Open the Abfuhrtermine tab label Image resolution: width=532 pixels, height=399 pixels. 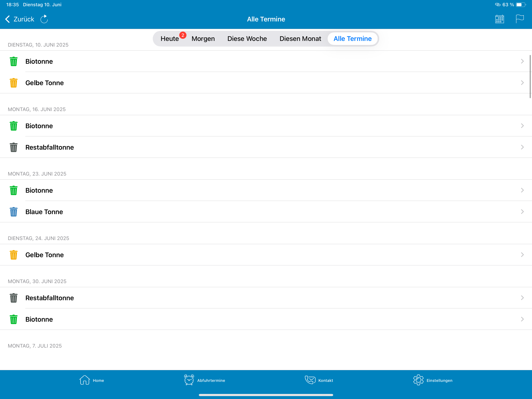(211, 380)
